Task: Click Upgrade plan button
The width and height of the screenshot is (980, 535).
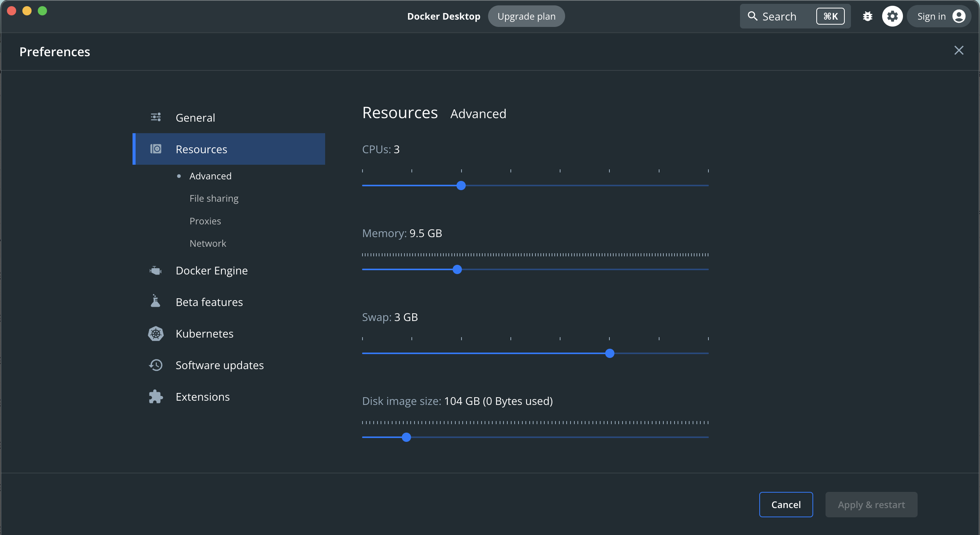Action: click(x=527, y=16)
